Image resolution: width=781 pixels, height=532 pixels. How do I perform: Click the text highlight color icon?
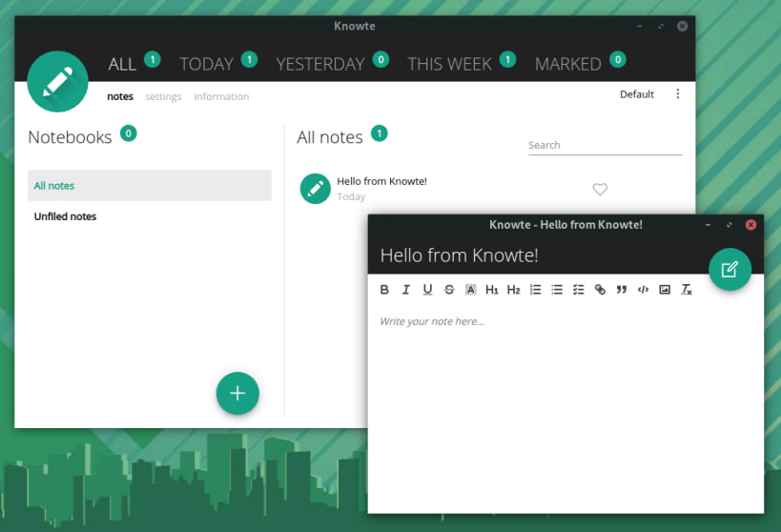tap(471, 290)
